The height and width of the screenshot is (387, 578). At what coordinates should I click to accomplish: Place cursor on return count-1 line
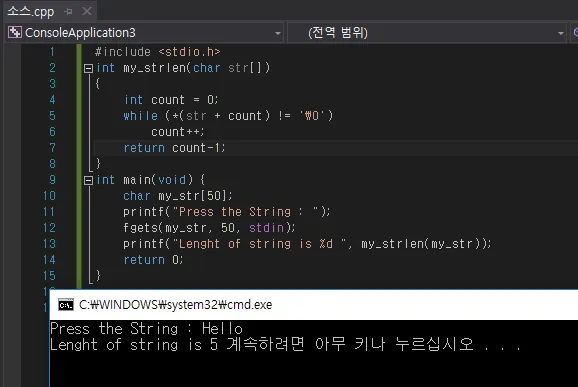(x=174, y=148)
